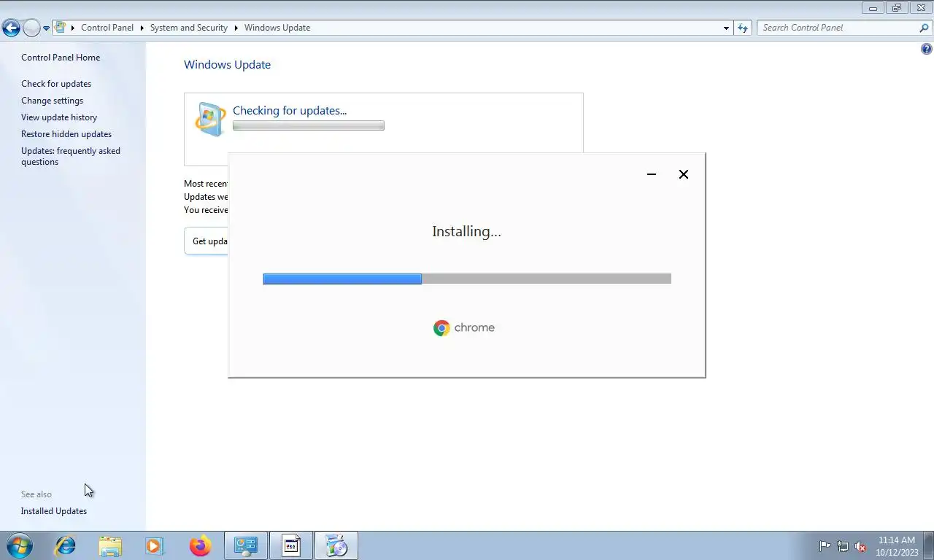Screen dimensions: 934x560
Task: Close the Chrome installer dialog
Action: point(684,174)
